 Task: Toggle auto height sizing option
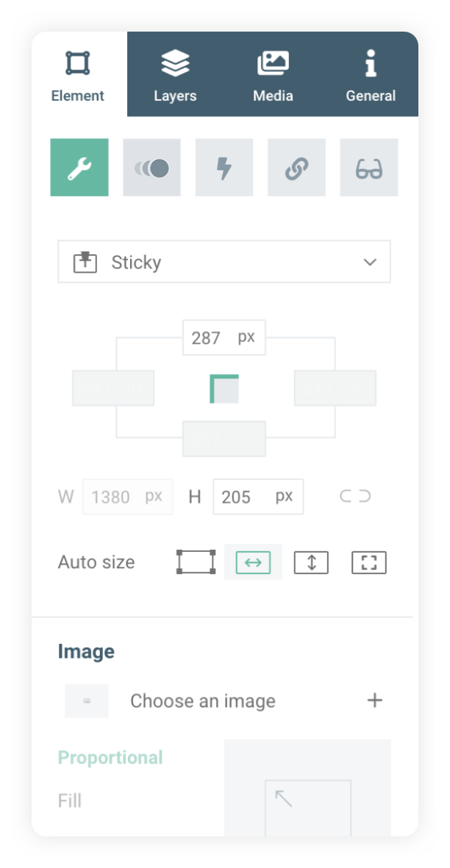(311, 562)
